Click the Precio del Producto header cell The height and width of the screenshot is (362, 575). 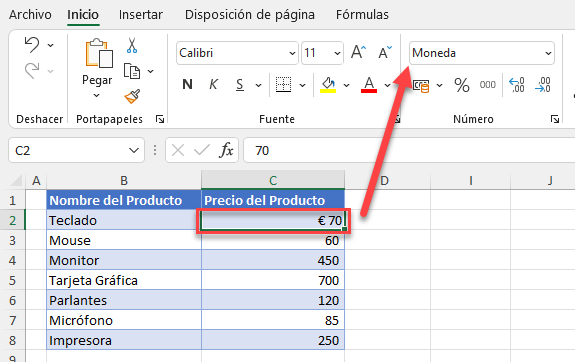click(x=273, y=200)
